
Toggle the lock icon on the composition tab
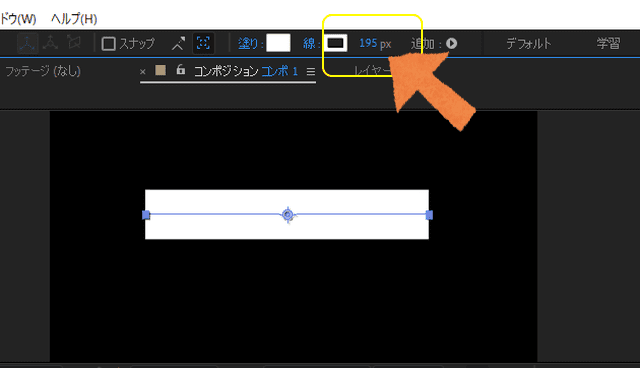(180, 70)
